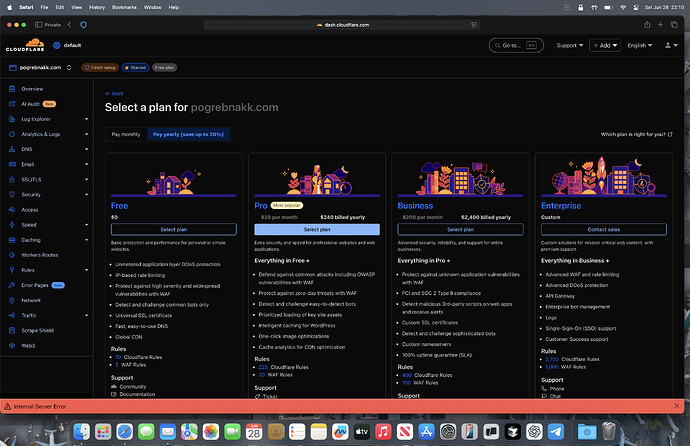Expand the Email menu chevron
The height and width of the screenshot is (446, 690).
click(x=86, y=165)
